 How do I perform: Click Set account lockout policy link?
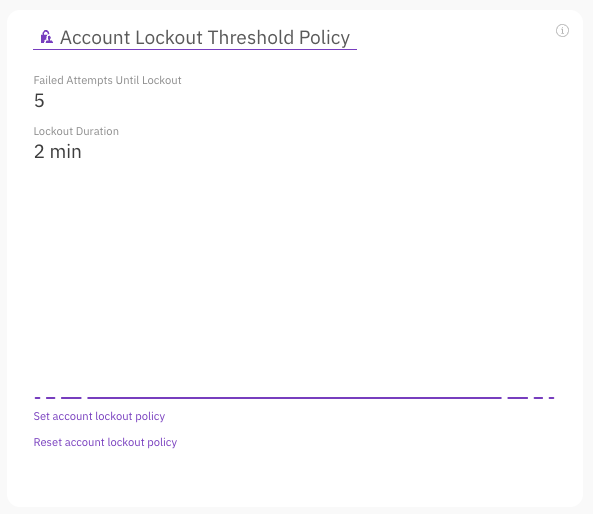click(99, 416)
